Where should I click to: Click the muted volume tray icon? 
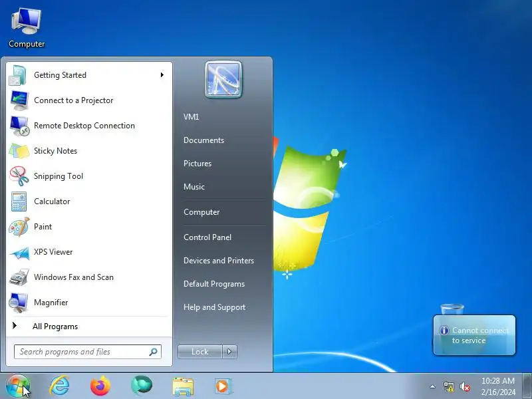click(464, 386)
